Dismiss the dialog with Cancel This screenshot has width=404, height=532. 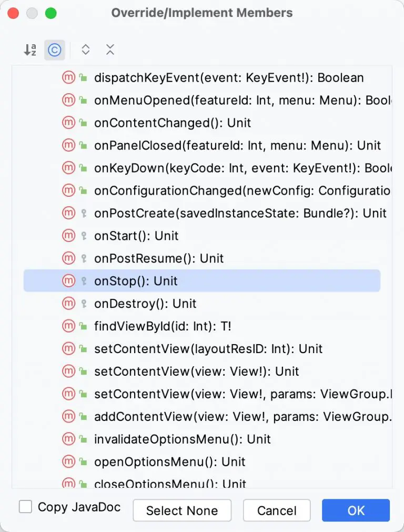pyautogui.click(x=277, y=510)
